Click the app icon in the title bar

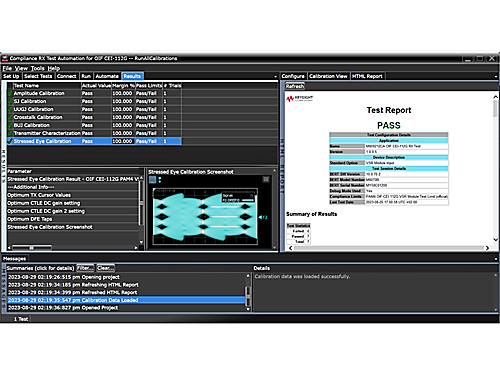[5, 58]
